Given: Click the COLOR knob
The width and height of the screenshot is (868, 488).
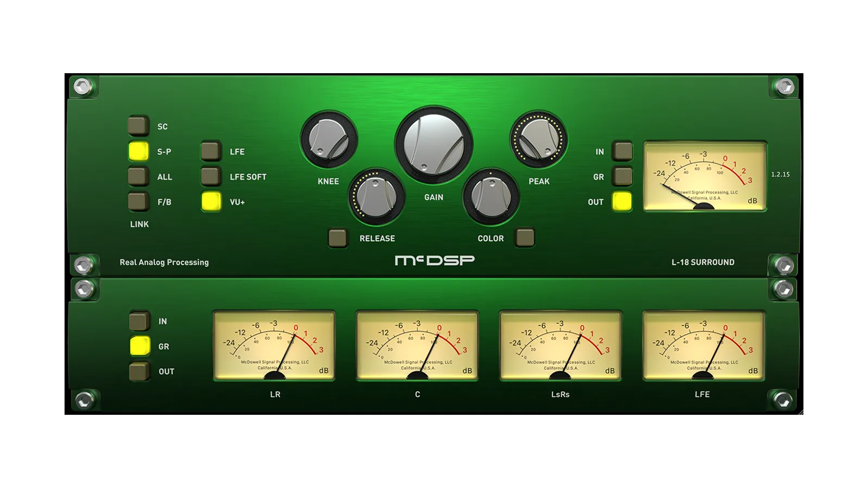Looking at the screenshot, I should click(x=491, y=196).
